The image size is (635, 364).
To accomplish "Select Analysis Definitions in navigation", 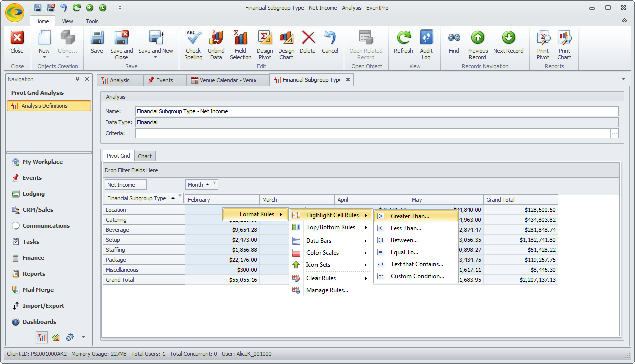I will pyautogui.click(x=49, y=106).
